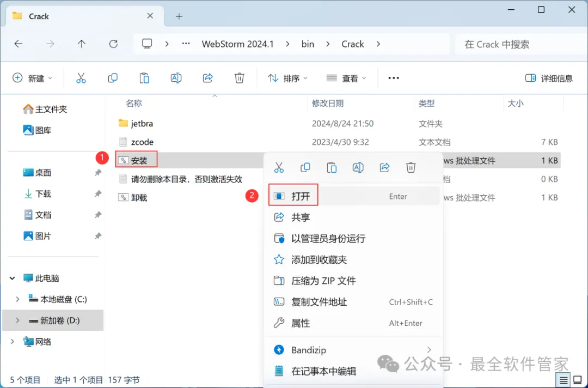
Task: Open the 查看 view dropdown
Action: (x=346, y=78)
